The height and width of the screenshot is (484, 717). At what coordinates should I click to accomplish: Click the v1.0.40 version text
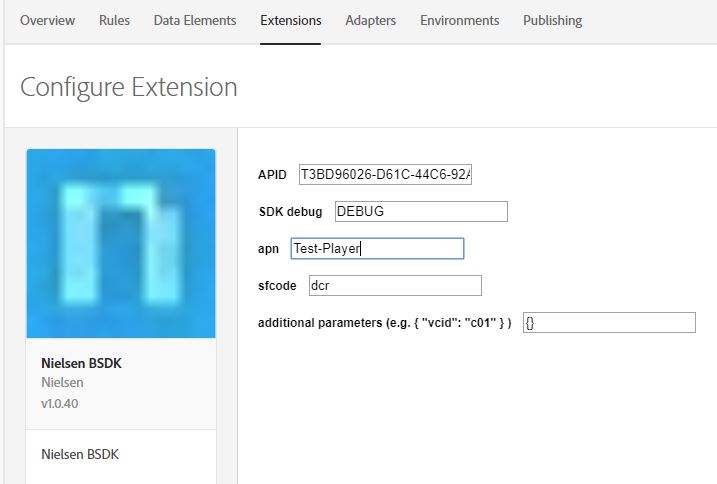60,403
